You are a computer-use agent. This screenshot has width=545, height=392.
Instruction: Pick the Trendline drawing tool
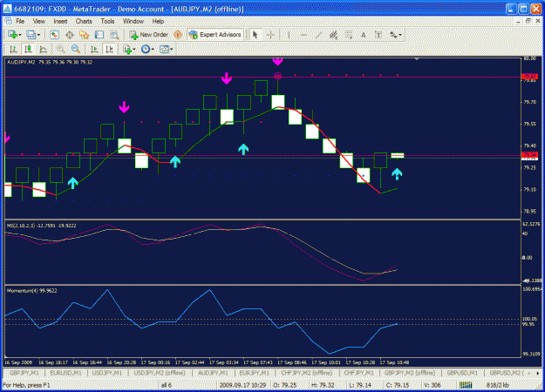318,35
